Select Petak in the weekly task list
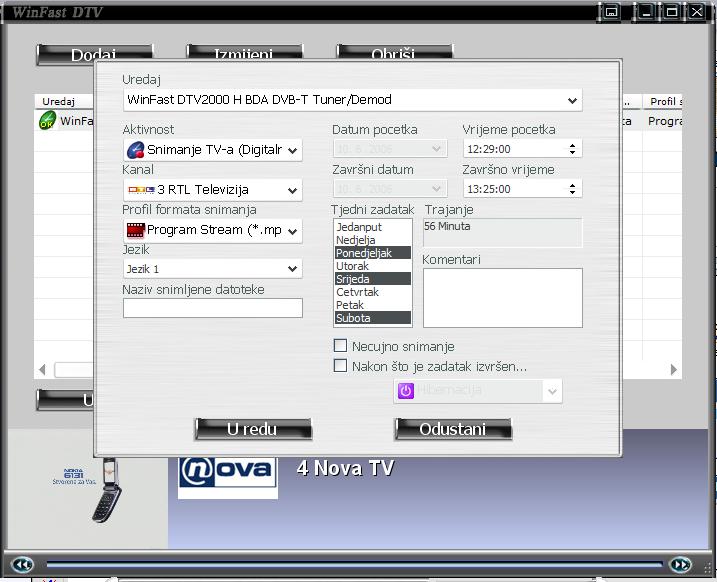 coord(350,305)
